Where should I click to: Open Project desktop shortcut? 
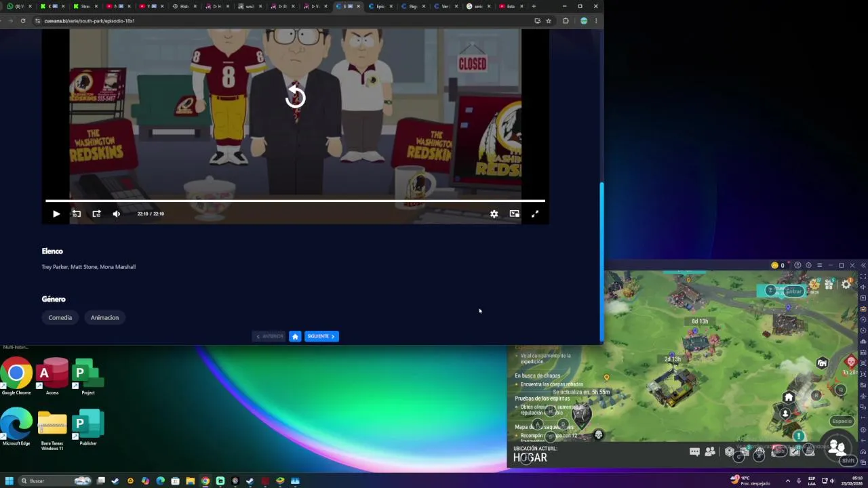coord(87,377)
